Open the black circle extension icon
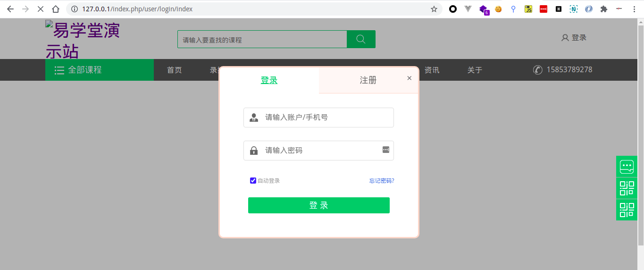The height and width of the screenshot is (270, 644). click(453, 9)
